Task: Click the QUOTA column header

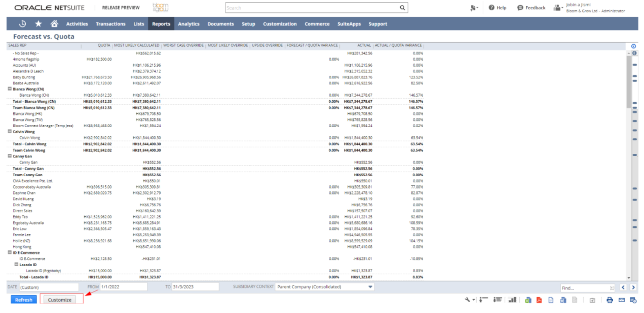Action: coord(104,46)
